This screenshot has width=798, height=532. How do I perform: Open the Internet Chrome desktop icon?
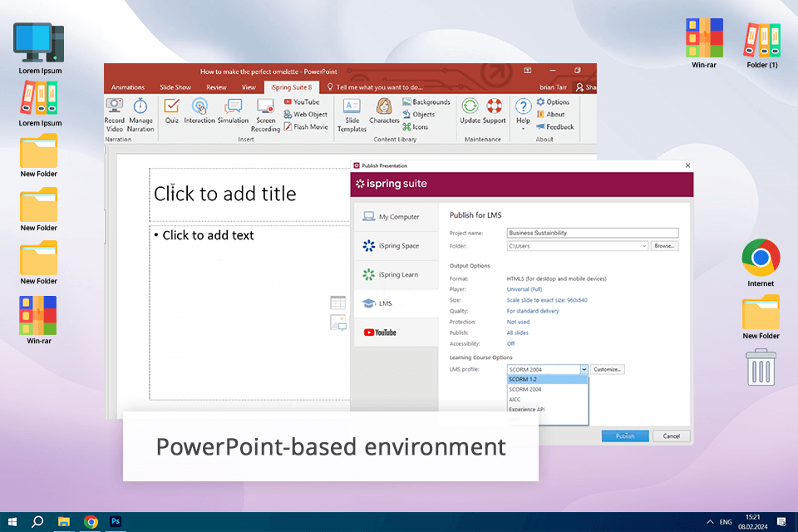[761, 264]
